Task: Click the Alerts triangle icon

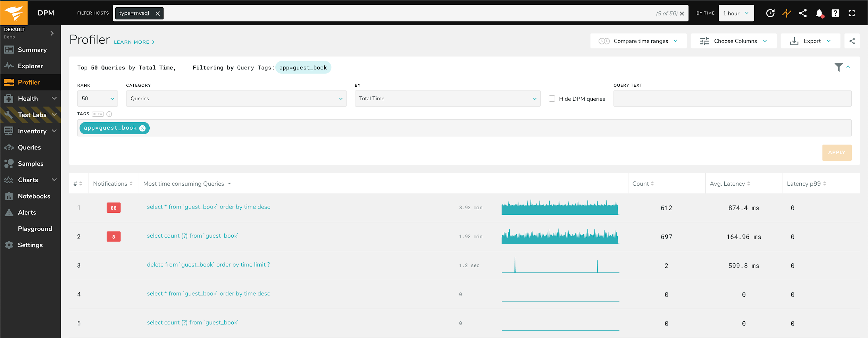Action: pyautogui.click(x=9, y=212)
